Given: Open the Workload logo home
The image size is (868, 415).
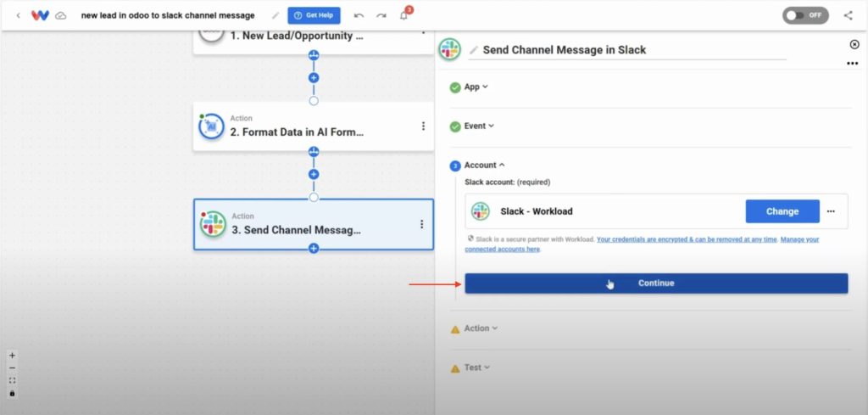Looking at the screenshot, I should pyautogui.click(x=40, y=15).
